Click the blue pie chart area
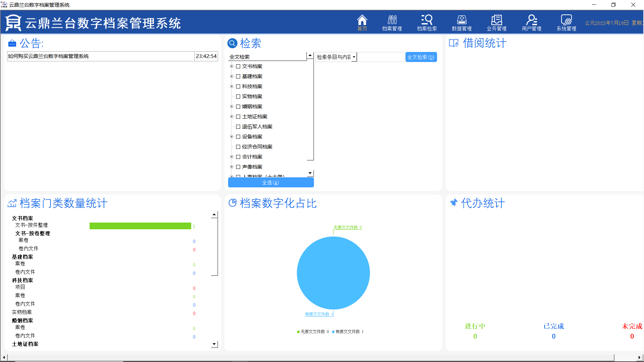The height and width of the screenshot is (362, 644). click(333, 273)
